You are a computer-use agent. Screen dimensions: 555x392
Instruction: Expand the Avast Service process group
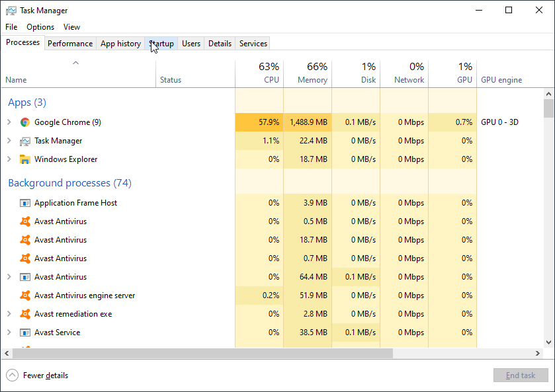coord(9,333)
